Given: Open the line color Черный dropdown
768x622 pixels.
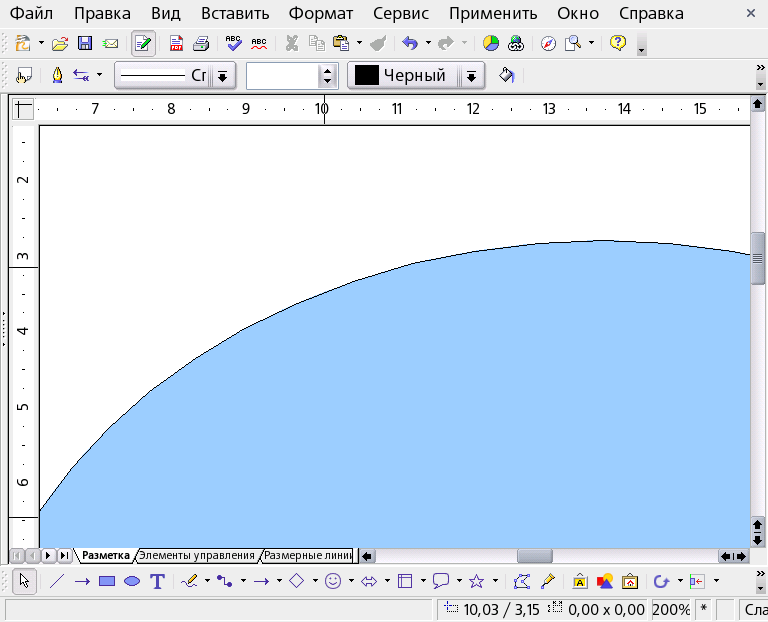Looking at the screenshot, I should [x=471, y=76].
